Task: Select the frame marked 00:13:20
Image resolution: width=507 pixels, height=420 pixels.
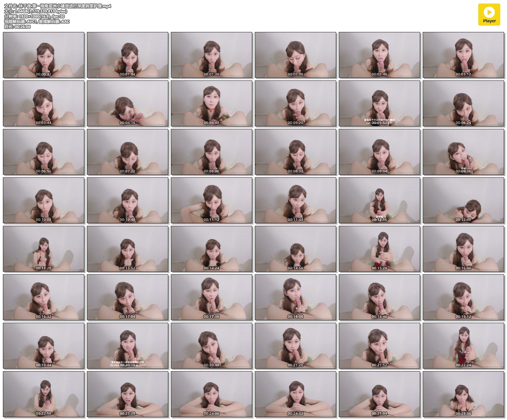Action: tap(44, 249)
